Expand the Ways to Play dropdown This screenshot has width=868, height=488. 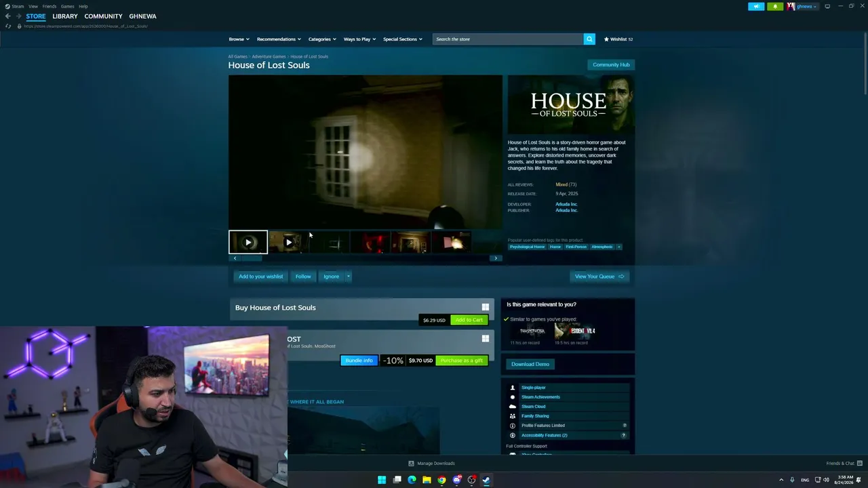click(359, 39)
